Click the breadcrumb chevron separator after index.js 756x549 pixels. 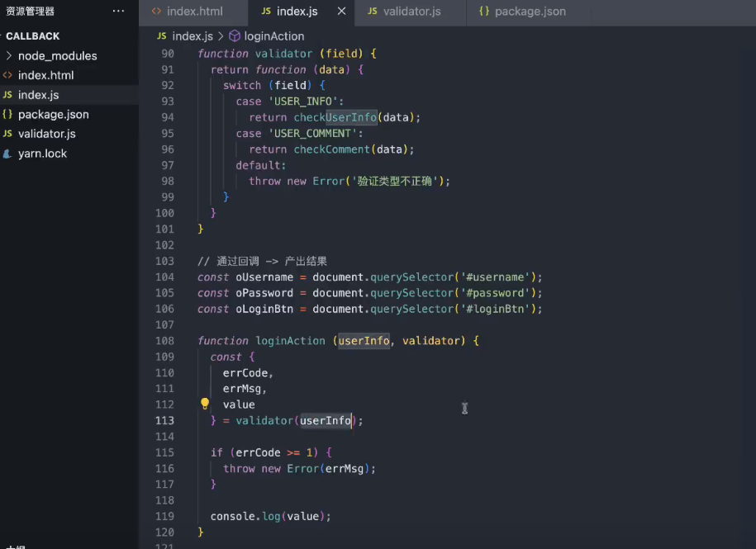pos(221,36)
